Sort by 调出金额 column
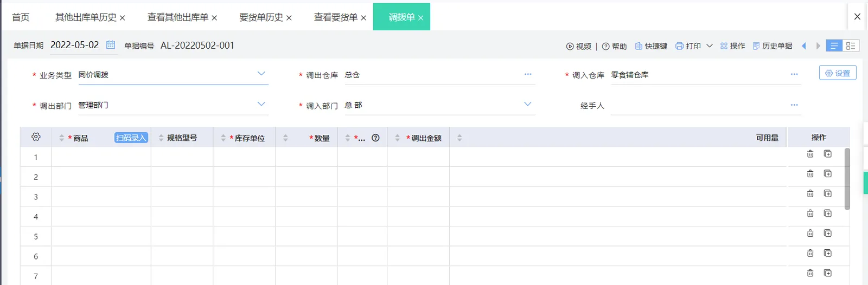Image resolution: width=868 pixels, height=285 pixels. [x=397, y=138]
